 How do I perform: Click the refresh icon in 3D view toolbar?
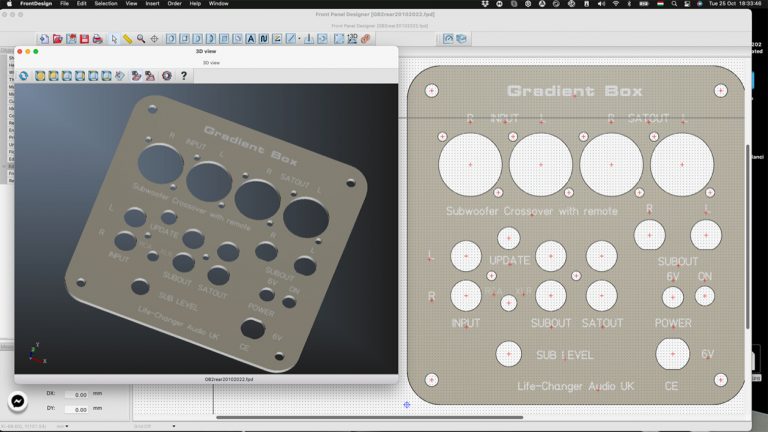pos(24,75)
